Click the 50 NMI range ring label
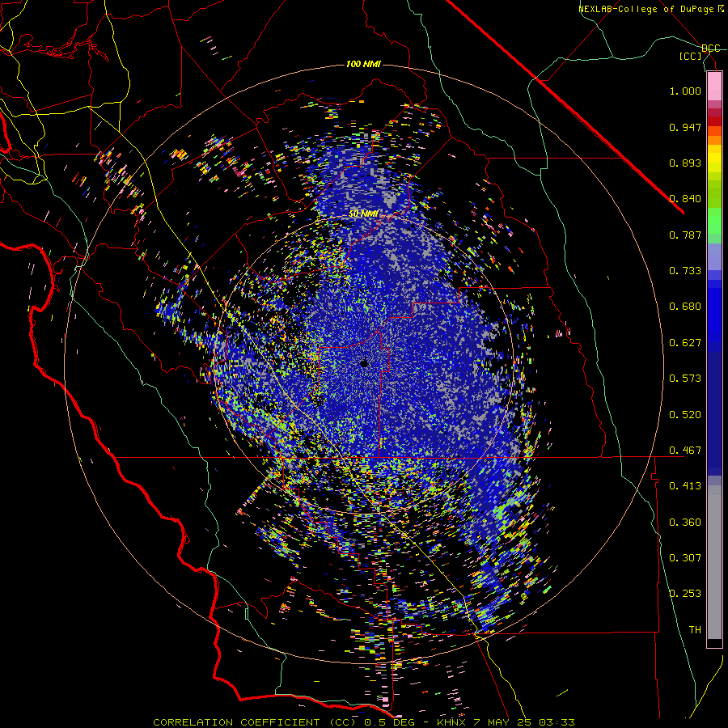 pyautogui.click(x=363, y=214)
